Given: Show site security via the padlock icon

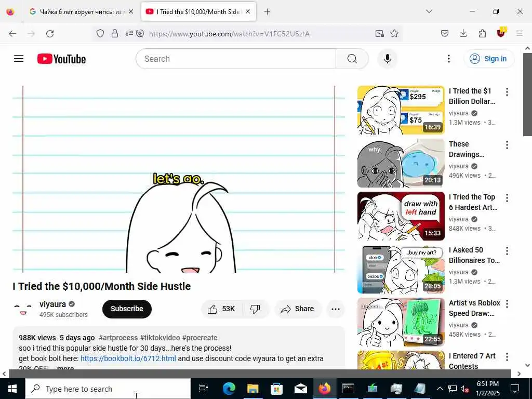Looking at the screenshot, I should tap(115, 33).
